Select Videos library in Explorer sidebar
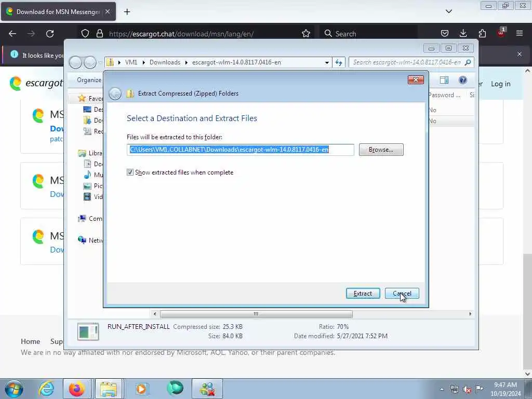 click(93, 197)
